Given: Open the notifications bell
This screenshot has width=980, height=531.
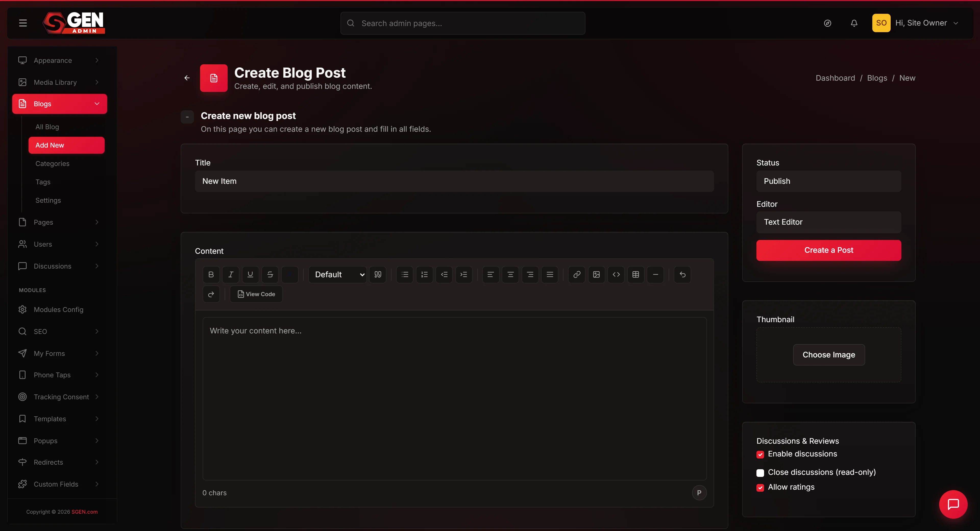Looking at the screenshot, I should [x=854, y=23].
